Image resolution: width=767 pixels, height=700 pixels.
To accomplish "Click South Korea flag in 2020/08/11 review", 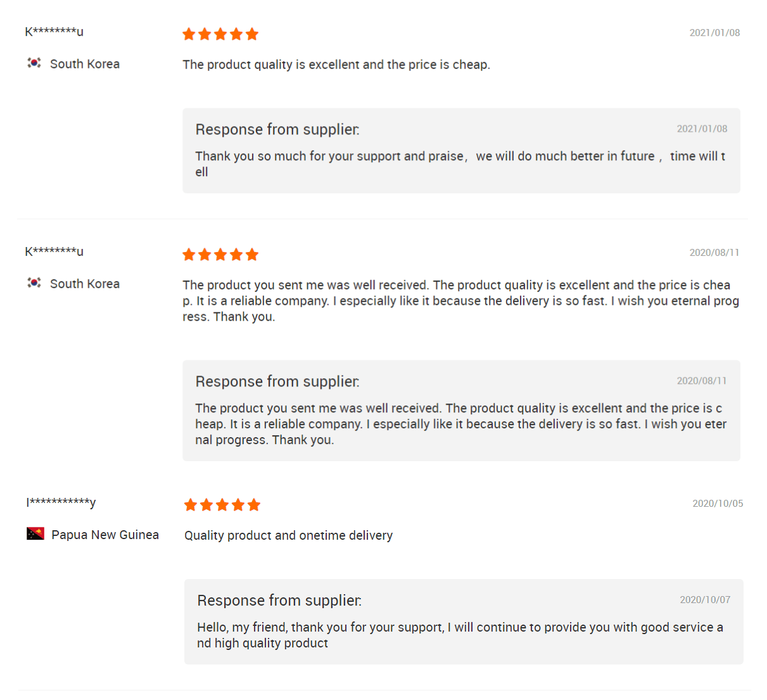I will click(34, 283).
